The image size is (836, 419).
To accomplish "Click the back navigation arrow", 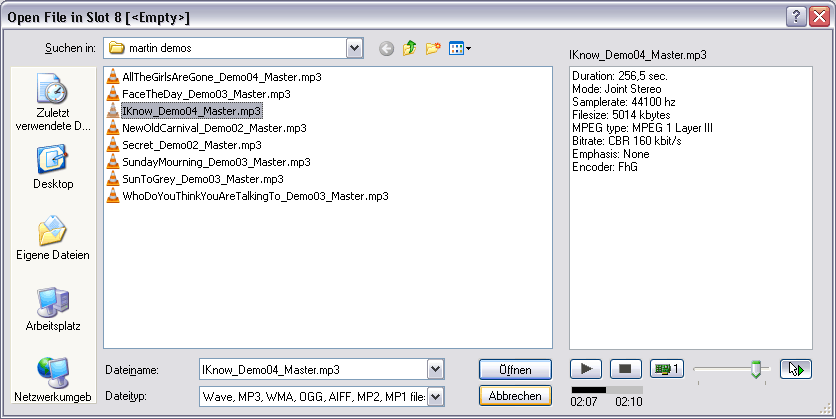I will [387, 48].
